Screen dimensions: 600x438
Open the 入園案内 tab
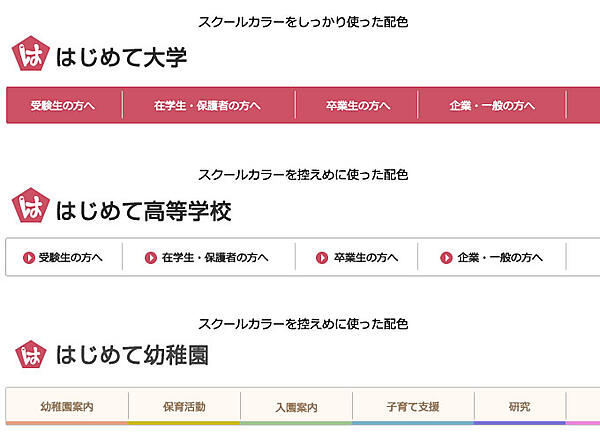(296, 407)
